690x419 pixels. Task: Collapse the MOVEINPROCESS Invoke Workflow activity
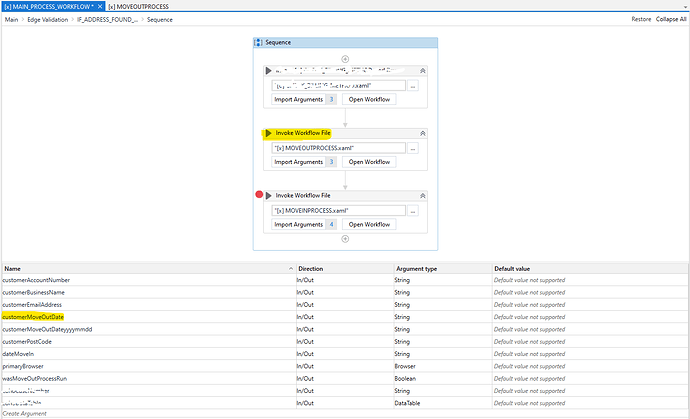[422, 196]
